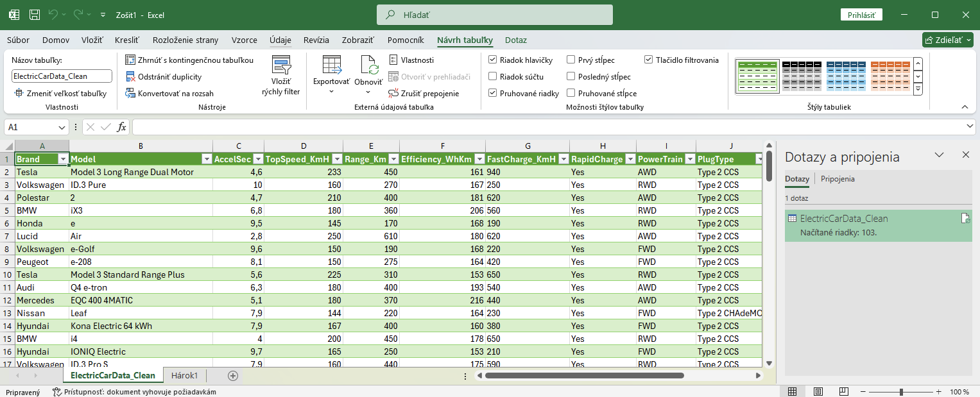
Task: Switch to the Domov tab
Action: coord(56,40)
